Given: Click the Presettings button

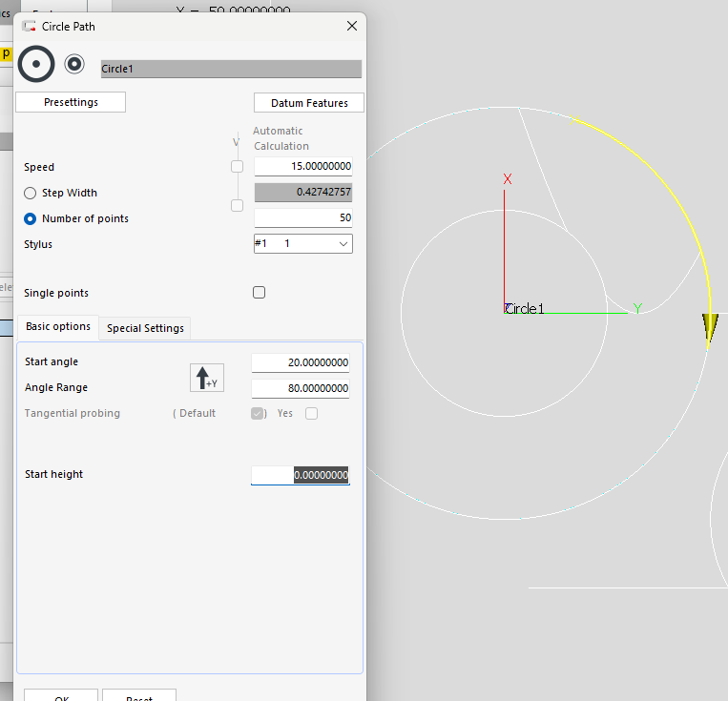Looking at the screenshot, I should [71, 102].
